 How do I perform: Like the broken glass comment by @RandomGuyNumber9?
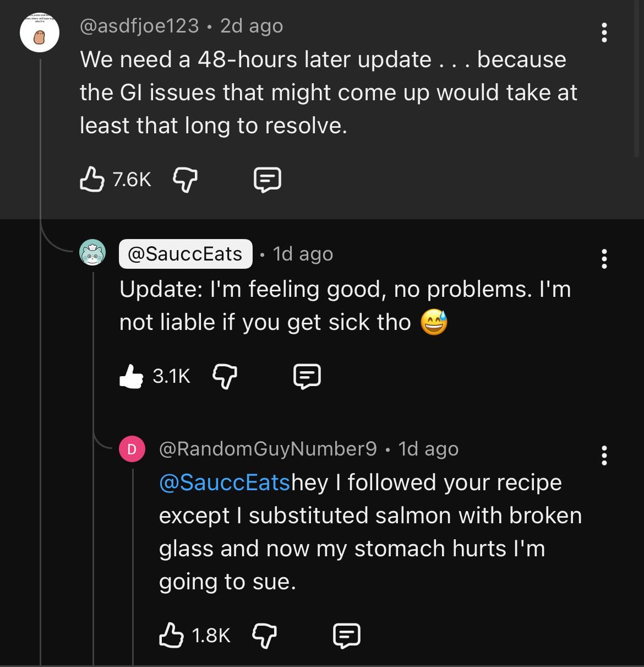tap(171, 635)
